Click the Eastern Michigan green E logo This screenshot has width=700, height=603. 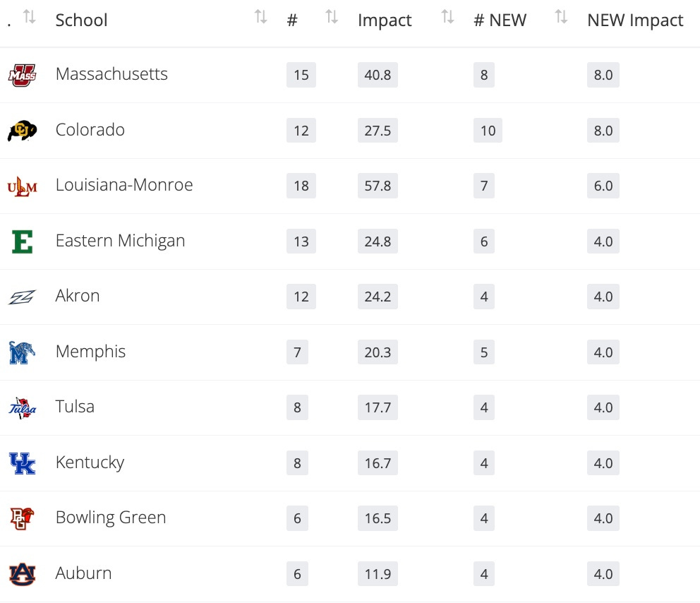[x=22, y=241]
